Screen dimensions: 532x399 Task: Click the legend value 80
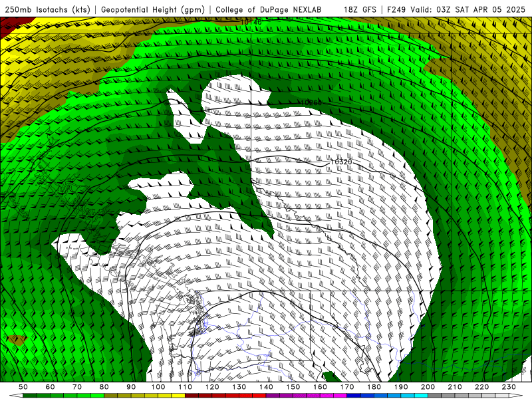click(x=104, y=387)
